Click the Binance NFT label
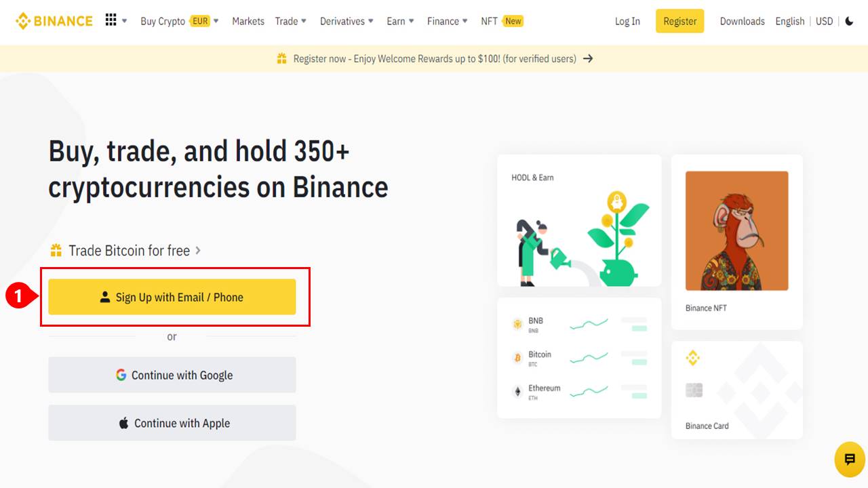Viewport: 868px width, 488px height. tap(706, 308)
